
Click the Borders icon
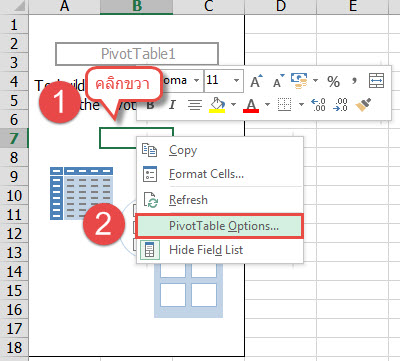click(284, 105)
